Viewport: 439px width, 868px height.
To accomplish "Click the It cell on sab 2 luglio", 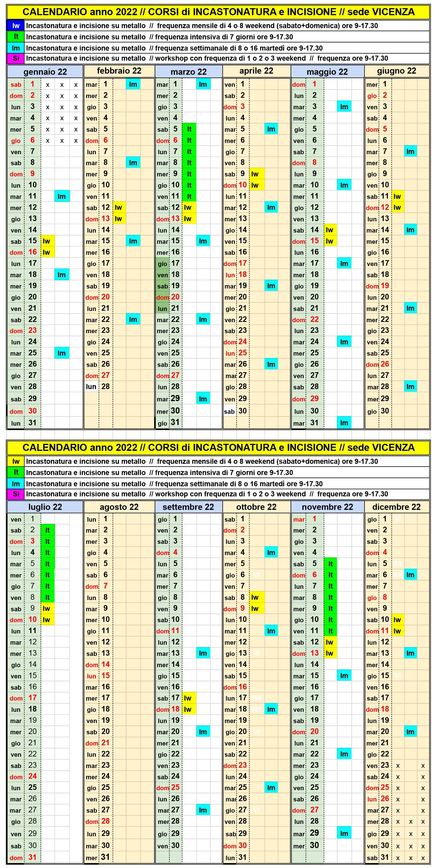I will point(47,530).
